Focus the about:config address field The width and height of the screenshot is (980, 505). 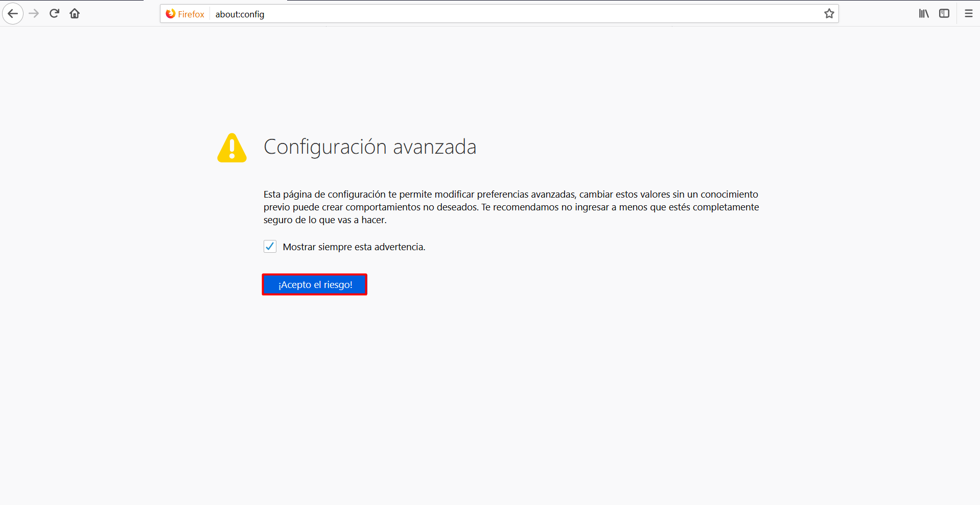pos(460,14)
